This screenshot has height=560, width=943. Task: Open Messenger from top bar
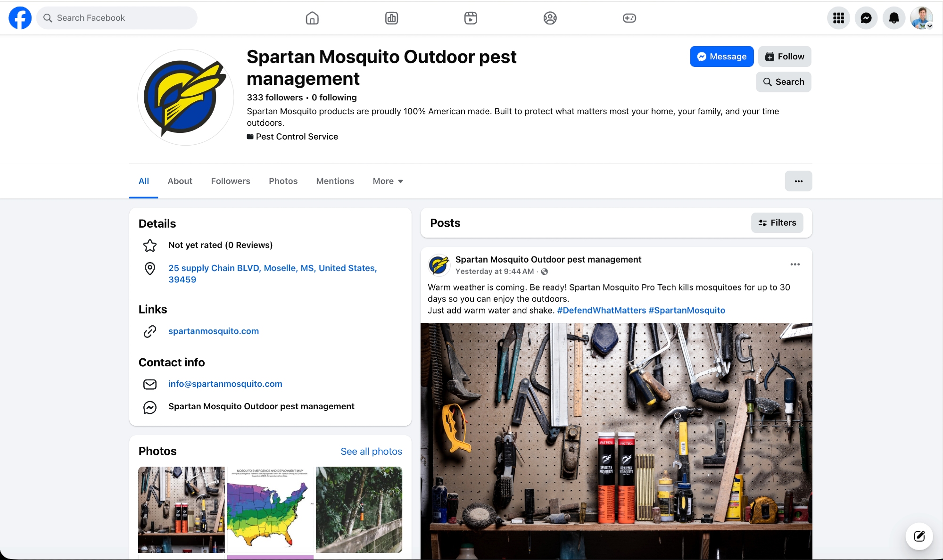pos(866,18)
